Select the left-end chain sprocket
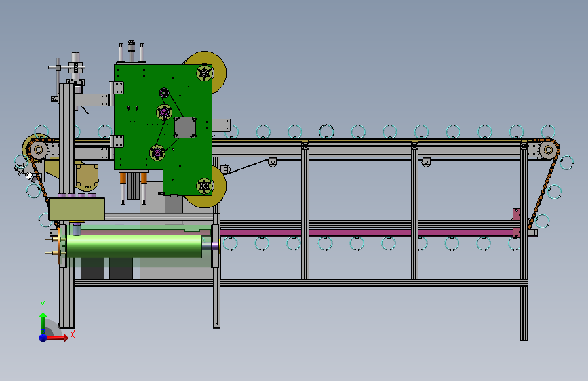 pos(38,150)
